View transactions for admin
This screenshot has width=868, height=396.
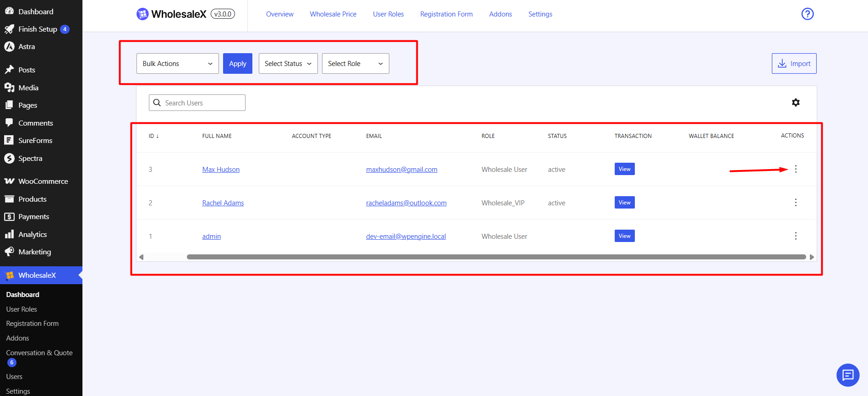[624, 236]
